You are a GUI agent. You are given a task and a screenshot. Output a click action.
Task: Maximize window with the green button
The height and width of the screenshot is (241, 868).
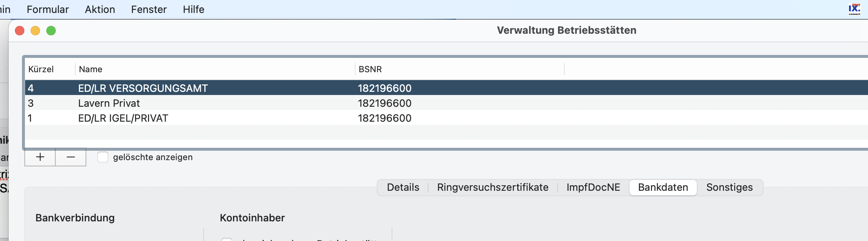(51, 31)
